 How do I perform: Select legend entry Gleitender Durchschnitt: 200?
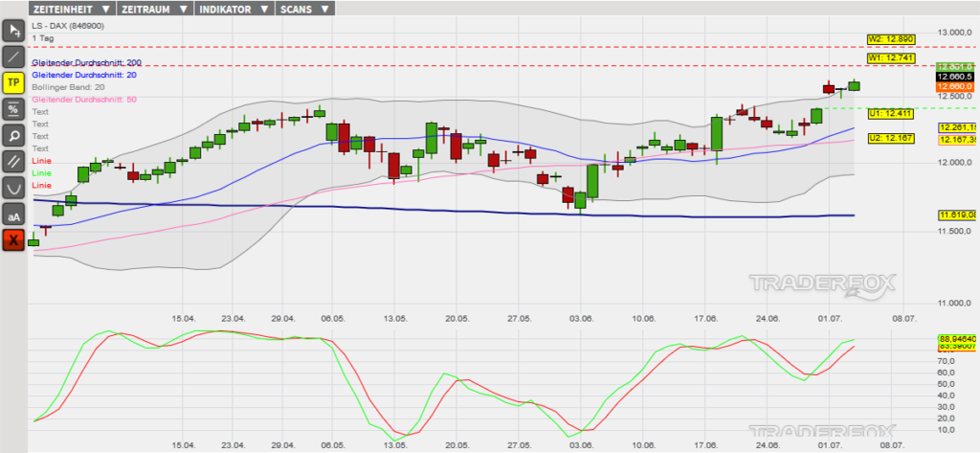tap(87, 62)
